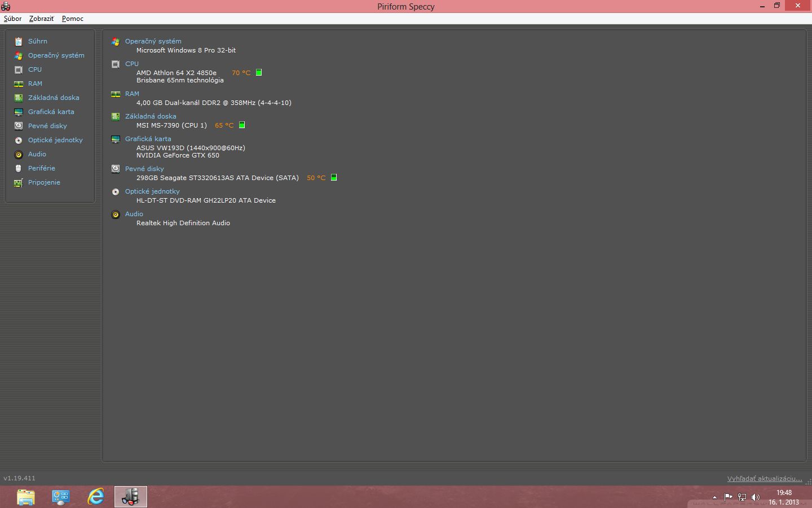Click the Audio speaker icon in sidebar
Image resolution: width=812 pixels, height=508 pixels.
(x=19, y=154)
